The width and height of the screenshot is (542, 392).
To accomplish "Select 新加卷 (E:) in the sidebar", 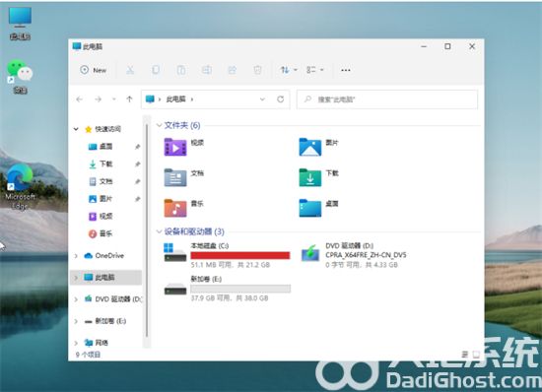I will click(x=110, y=321).
